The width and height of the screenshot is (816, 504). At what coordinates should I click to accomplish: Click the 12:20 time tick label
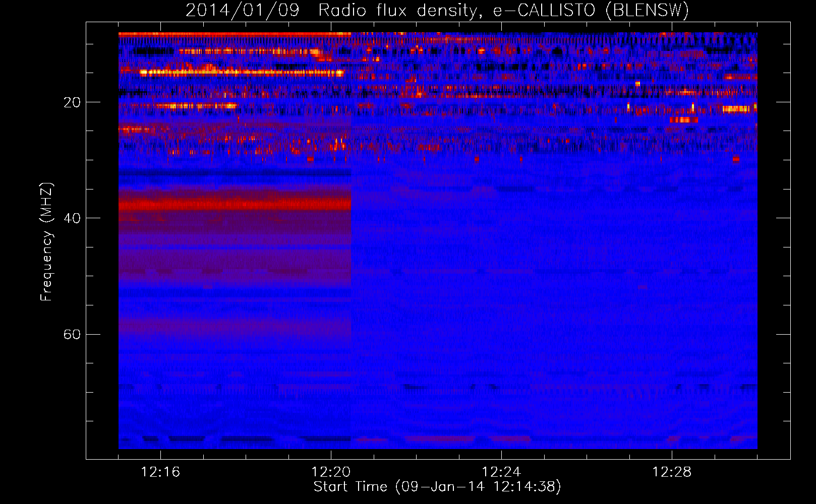click(x=331, y=472)
